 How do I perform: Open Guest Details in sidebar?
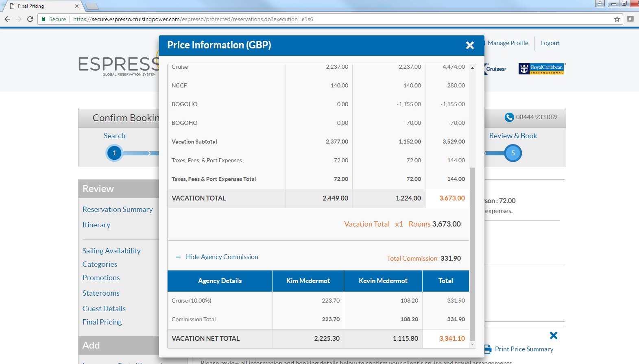click(104, 309)
